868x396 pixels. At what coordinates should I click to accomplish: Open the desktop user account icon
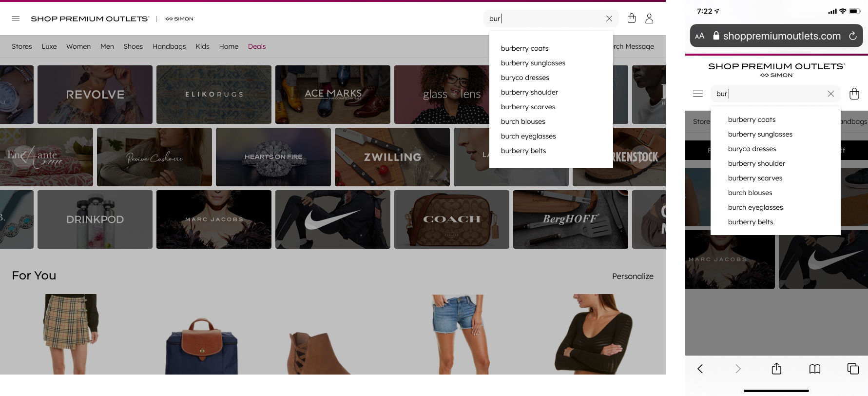point(649,19)
